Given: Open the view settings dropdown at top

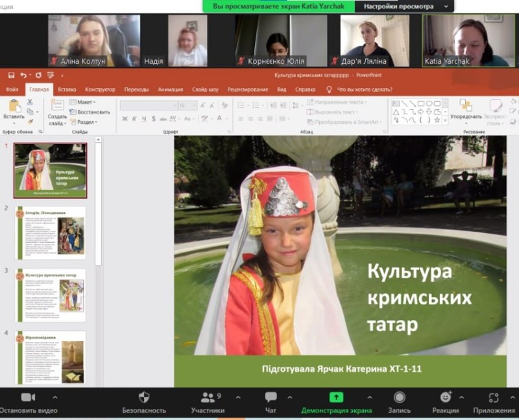Looking at the screenshot, I should [x=404, y=6].
